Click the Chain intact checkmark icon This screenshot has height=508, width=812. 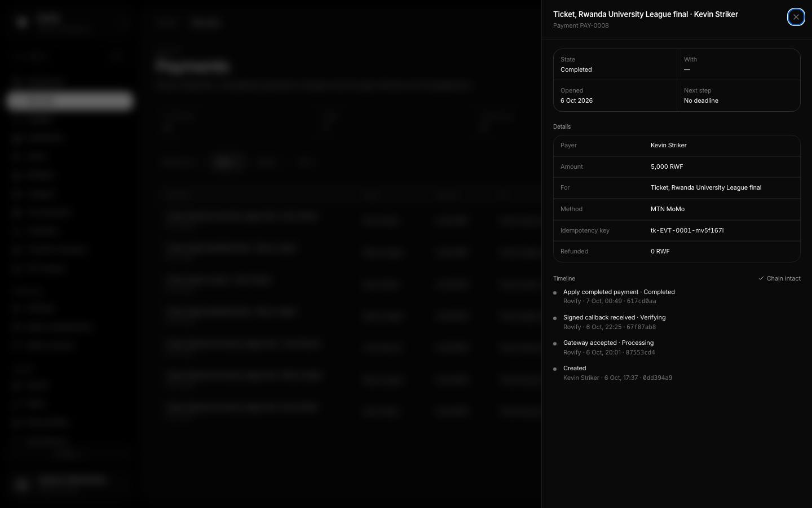click(761, 278)
